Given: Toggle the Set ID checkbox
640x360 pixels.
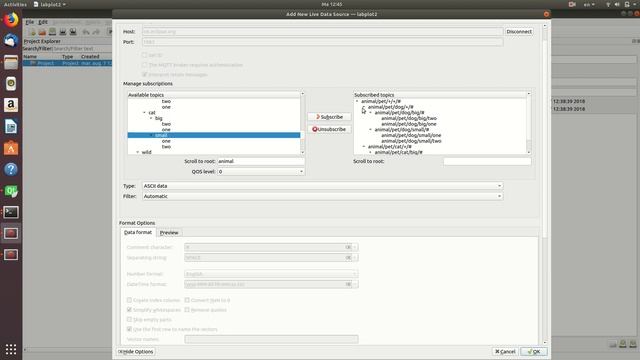Looking at the screenshot, I should (x=144, y=55).
